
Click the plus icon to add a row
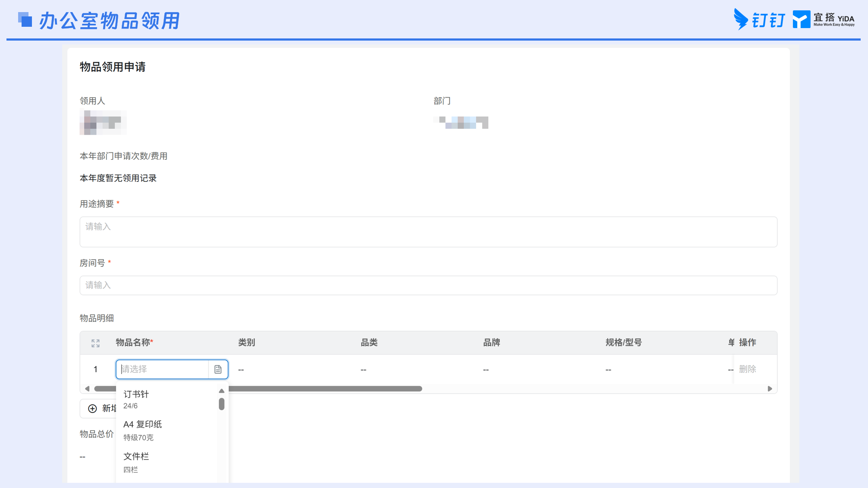click(x=92, y=409)
